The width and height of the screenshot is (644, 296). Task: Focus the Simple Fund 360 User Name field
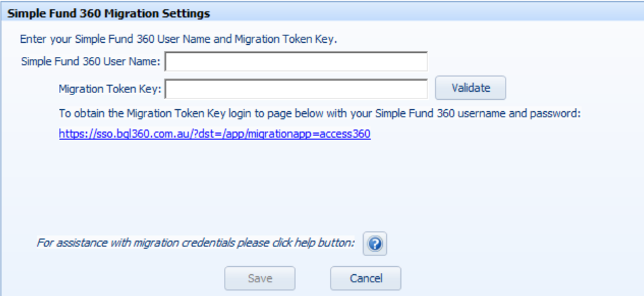pyautogui.click(x=296, y=62)
